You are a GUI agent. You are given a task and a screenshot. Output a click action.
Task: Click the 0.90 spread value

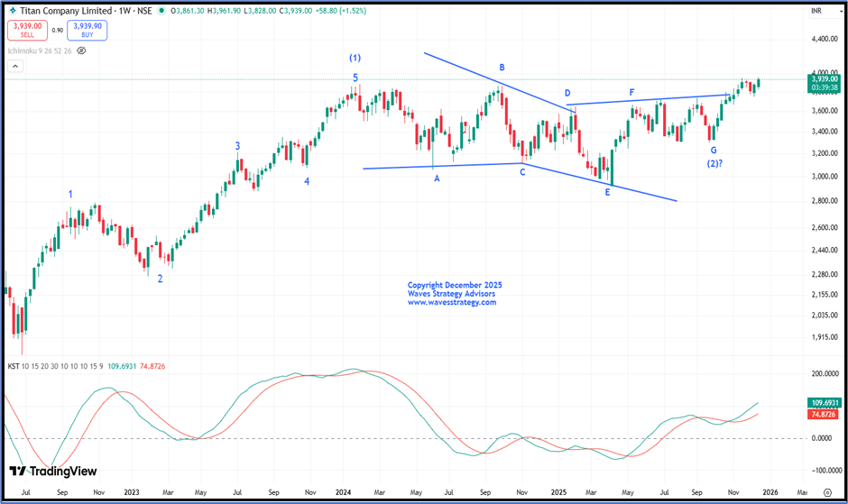[x=58, y=31]
